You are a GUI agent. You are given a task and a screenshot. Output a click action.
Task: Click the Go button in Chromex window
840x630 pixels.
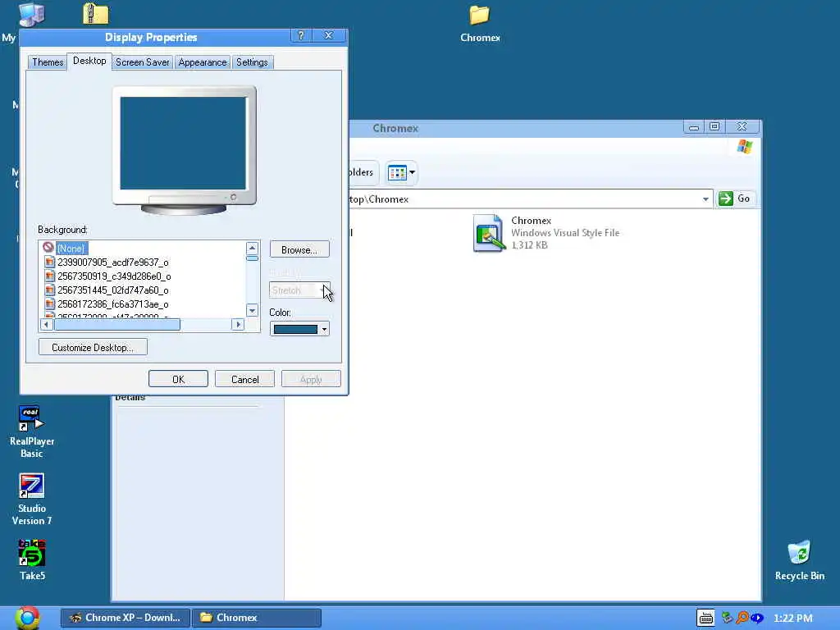click(x=735, y=199)
